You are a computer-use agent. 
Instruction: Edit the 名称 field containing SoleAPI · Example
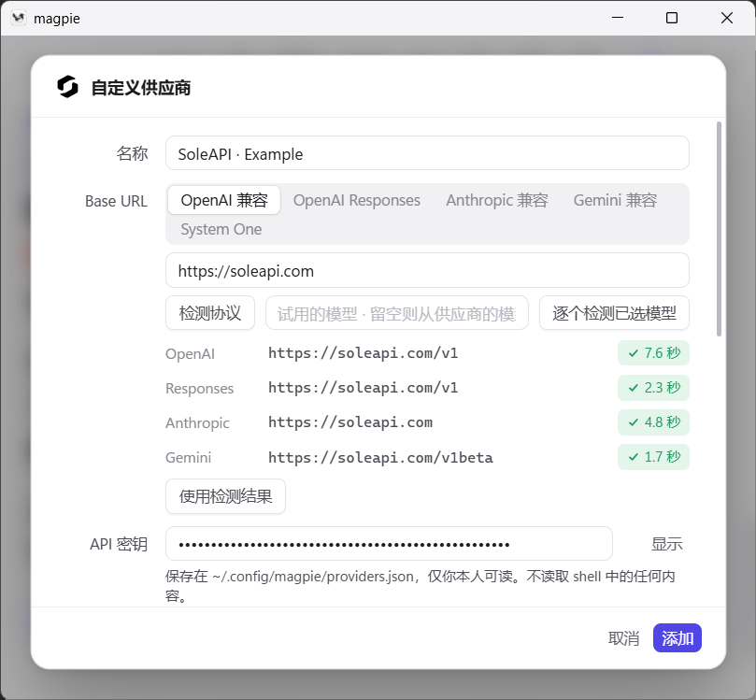coord(427,153)
